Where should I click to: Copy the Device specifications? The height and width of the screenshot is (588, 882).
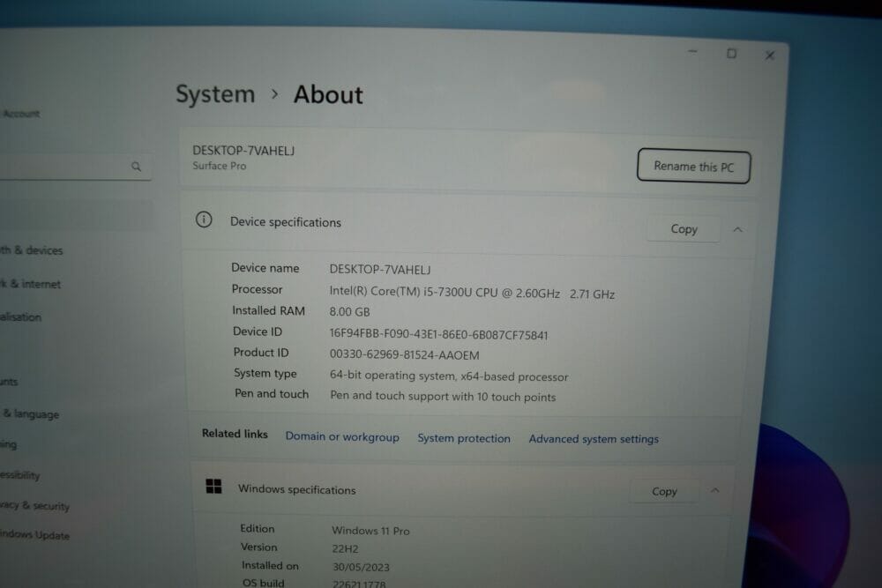[684, 229]
